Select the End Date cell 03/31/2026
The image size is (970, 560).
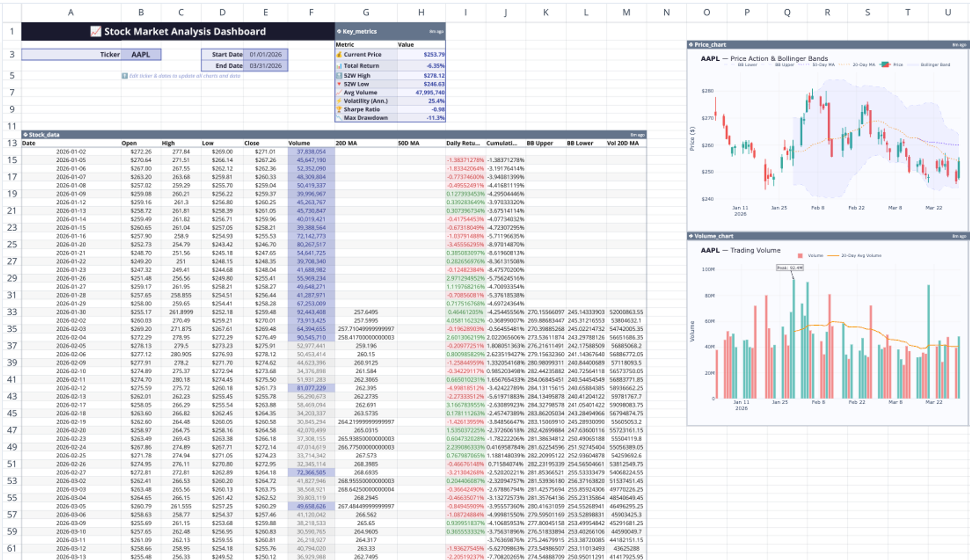click(x=265, y=66)
